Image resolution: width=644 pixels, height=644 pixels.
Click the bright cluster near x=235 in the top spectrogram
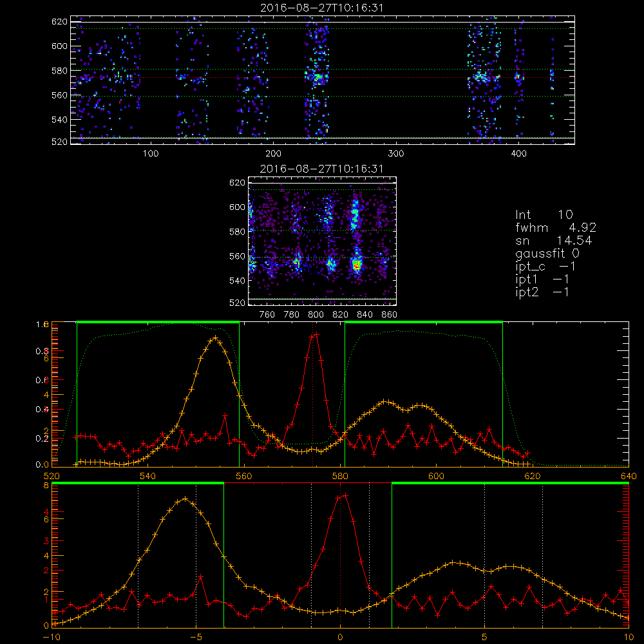(317, 77)
